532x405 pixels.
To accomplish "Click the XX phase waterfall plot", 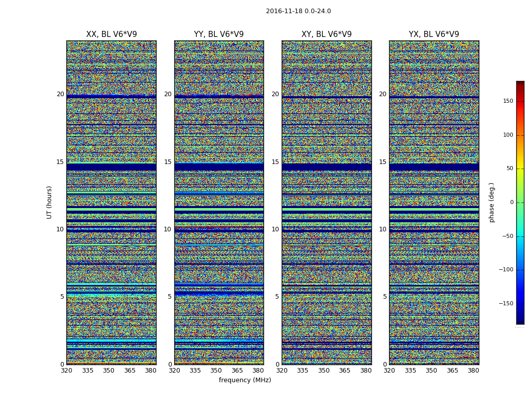I will (111, 202).
